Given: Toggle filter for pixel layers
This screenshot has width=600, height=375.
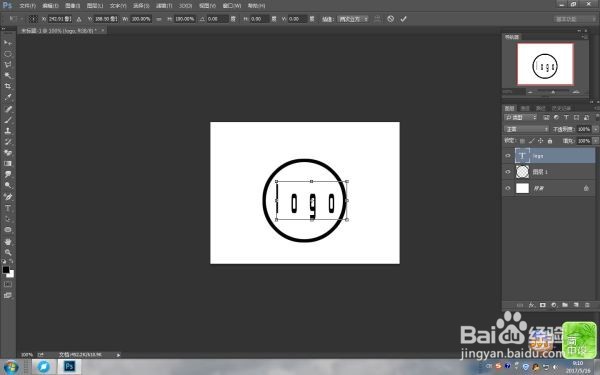Looking at the screenshot, I should pyautogui.click(x=546, y=117).
